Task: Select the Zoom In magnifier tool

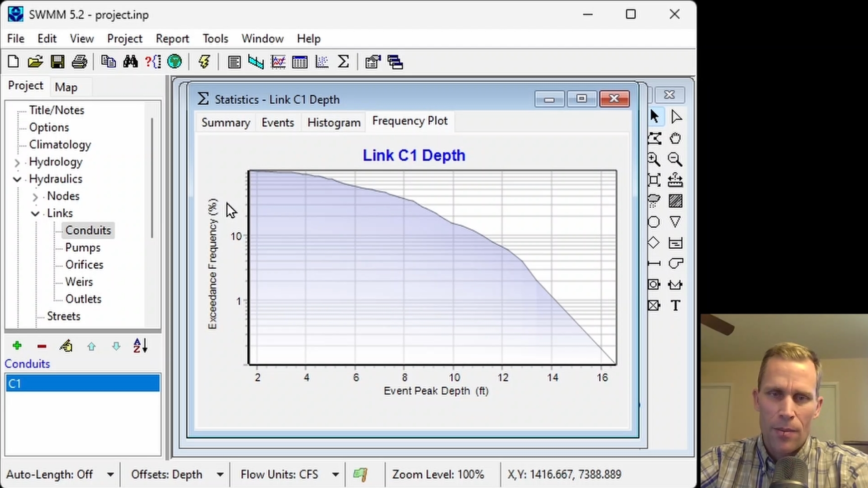Action: point(654,159)
